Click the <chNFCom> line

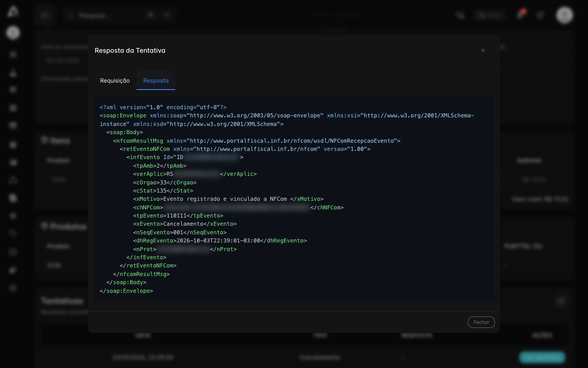pos(238,207)
